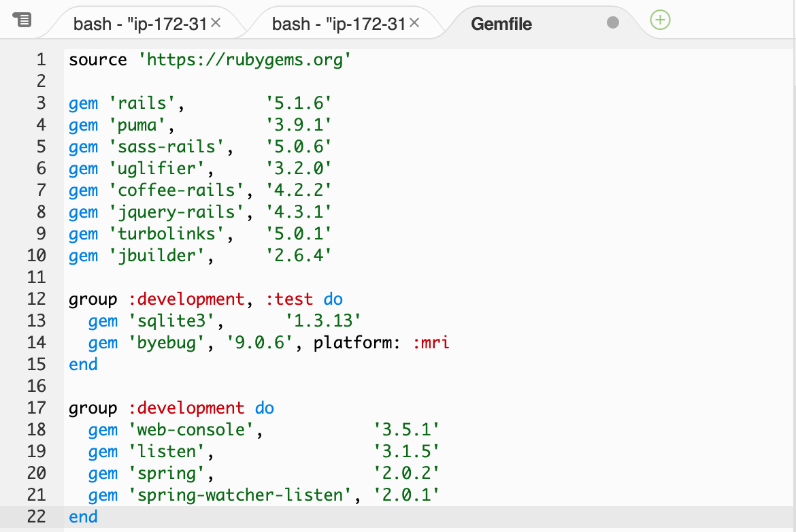The width and height of the screenshot is (796, 532).
Task: Click line number 1 in the gutter
Action: tap(41, 60)
